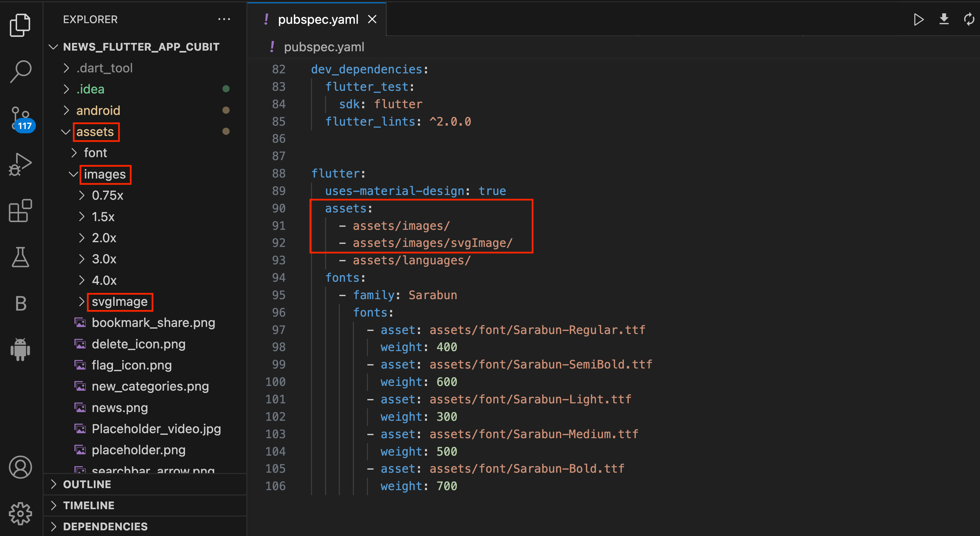Screen dimensions: 980x536
Task: Open the Accounts icon
Action: (20, 467)
